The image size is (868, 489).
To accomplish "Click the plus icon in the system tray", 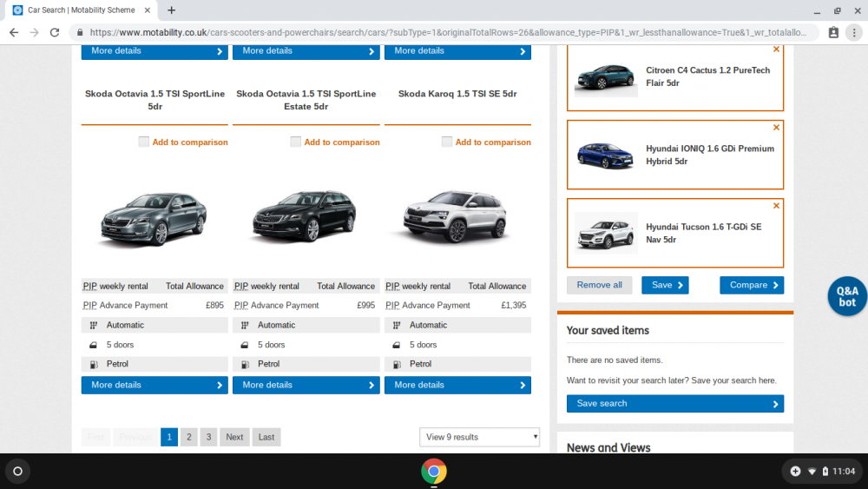I will [x=795, y=472].
